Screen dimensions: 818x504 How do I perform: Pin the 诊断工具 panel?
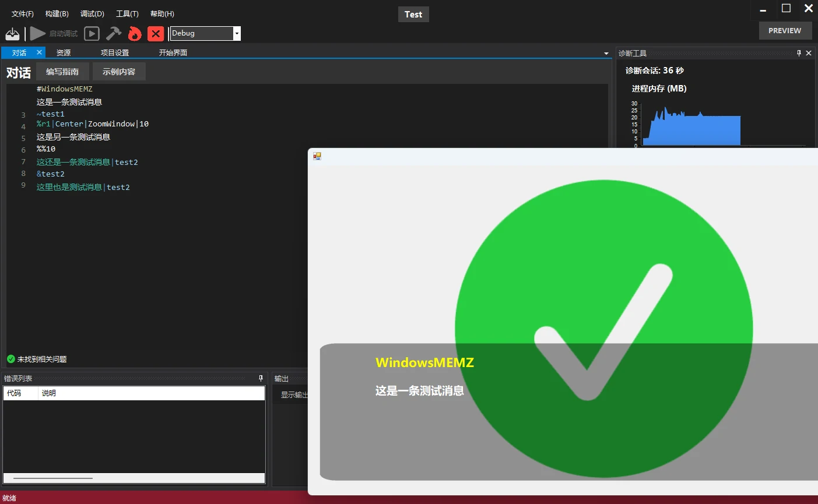coord(799,53)
